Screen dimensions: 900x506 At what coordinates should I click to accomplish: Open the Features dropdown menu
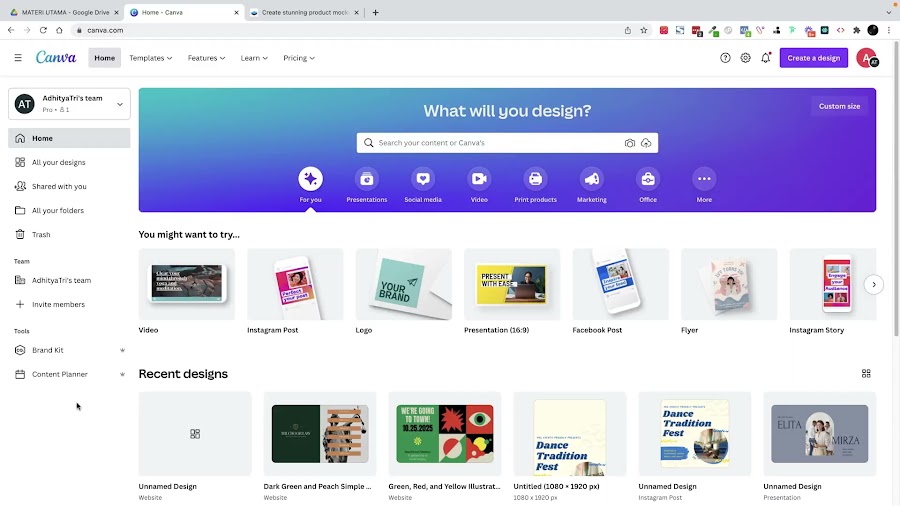206,58
